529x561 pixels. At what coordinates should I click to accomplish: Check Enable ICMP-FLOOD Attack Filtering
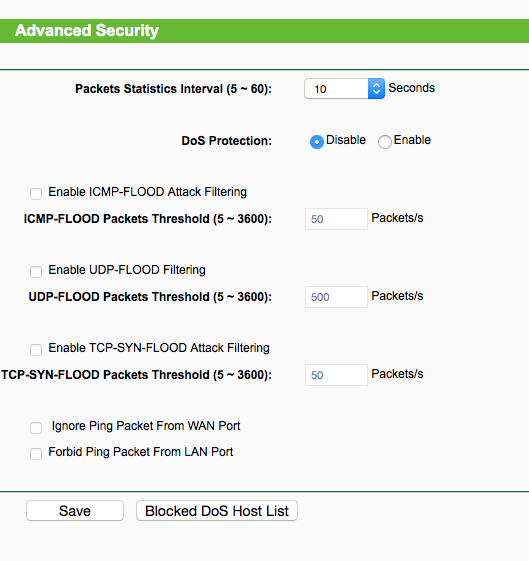[36, 194]
